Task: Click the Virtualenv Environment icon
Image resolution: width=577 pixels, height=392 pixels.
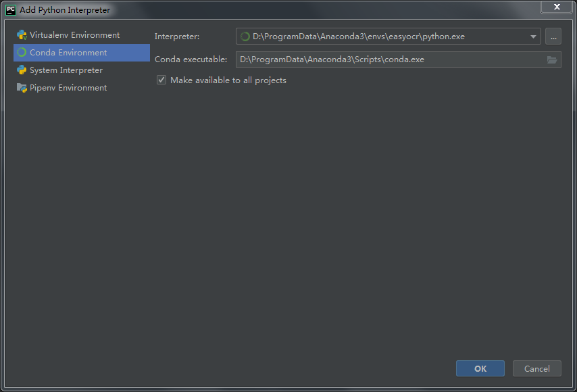Action: click(22, 34)
